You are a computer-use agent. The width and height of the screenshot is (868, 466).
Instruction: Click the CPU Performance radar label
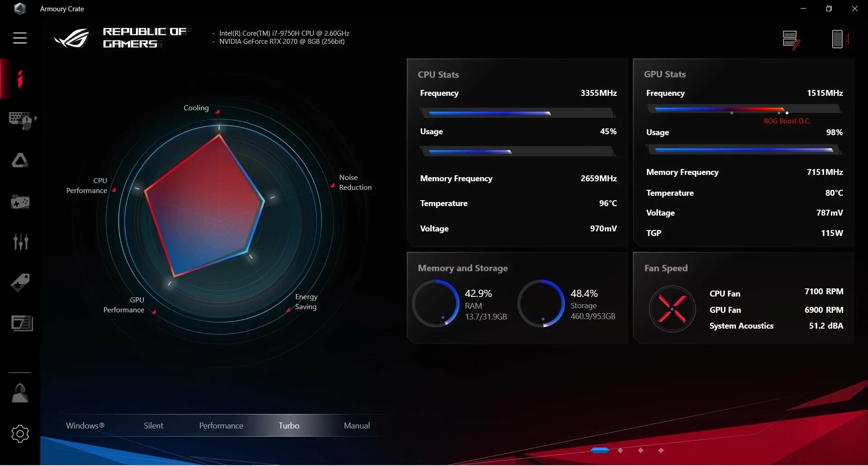click(87, 186)
